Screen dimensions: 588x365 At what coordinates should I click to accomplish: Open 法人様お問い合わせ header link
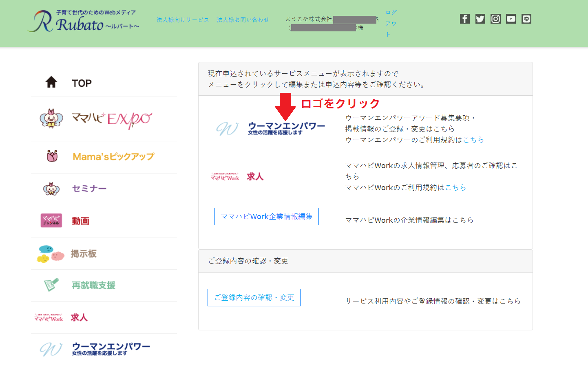click(x=243, y=20)
